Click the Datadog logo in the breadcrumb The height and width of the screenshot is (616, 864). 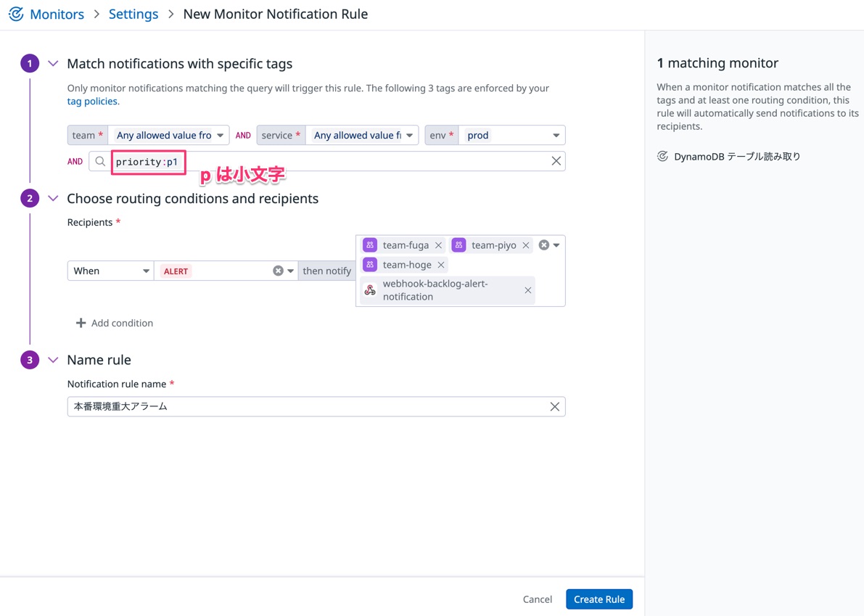(16, 14)
